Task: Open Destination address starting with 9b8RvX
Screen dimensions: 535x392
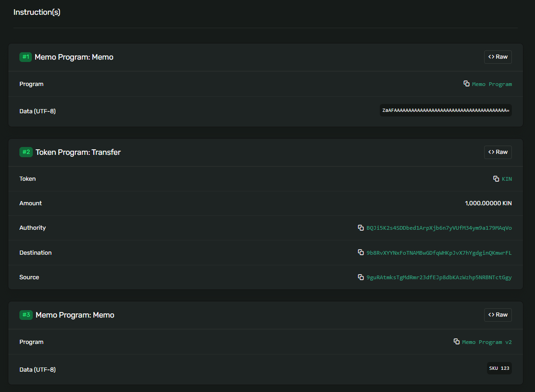Action: pyautogui.click(x=439, y=253)
